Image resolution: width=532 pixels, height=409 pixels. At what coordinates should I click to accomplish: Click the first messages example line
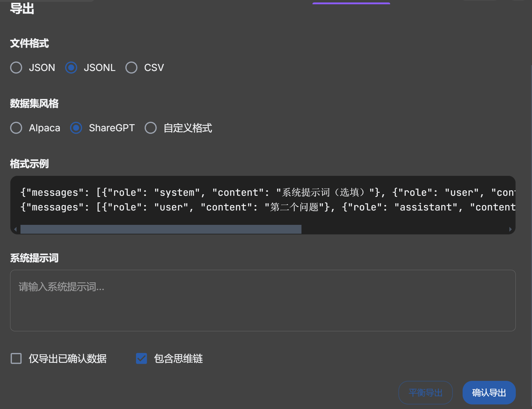tap(268, 192)
